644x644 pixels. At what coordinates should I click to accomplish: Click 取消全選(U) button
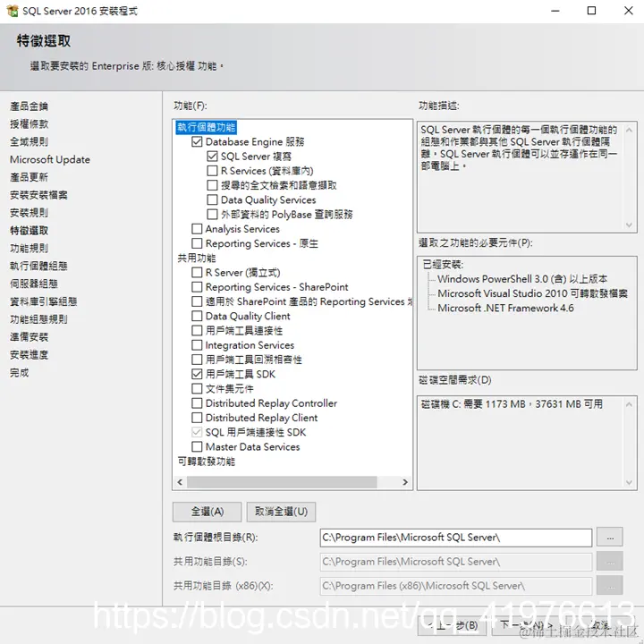click(281, 512)
